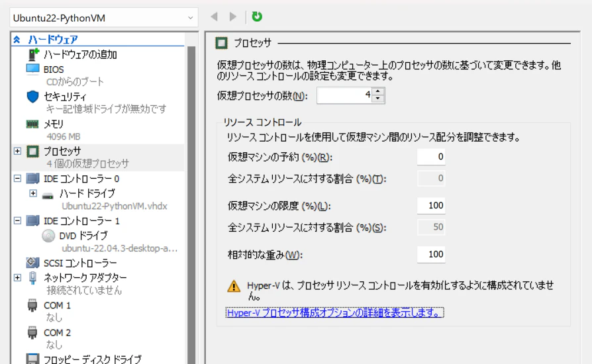
Task: Select the ハードウェアの追加 icon
Action: click(x=33, y=54)
